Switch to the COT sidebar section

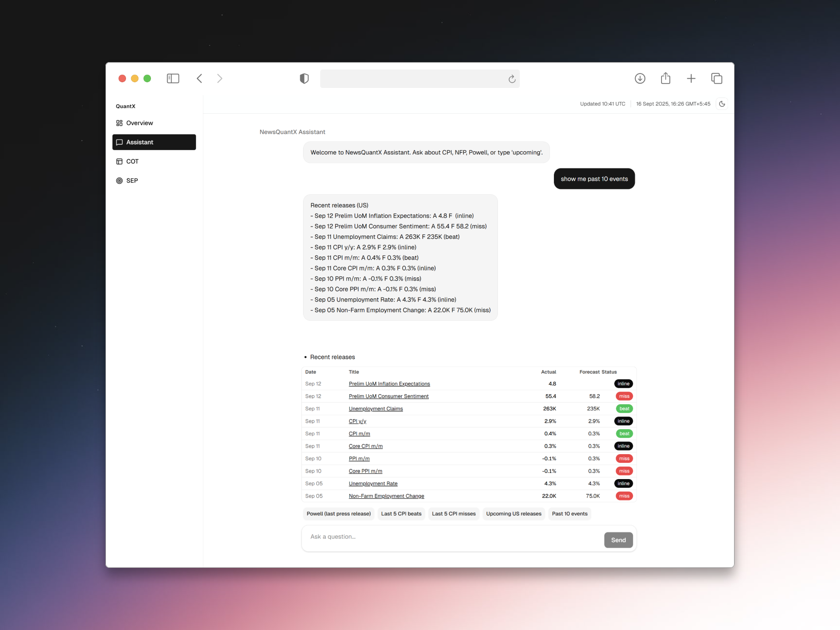click(x=132, y=161)
